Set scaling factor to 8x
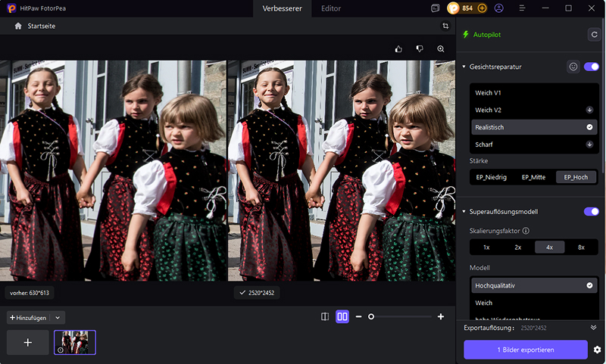Image resolution: width=606 pixels, height=364 pixels. (581, 247)
